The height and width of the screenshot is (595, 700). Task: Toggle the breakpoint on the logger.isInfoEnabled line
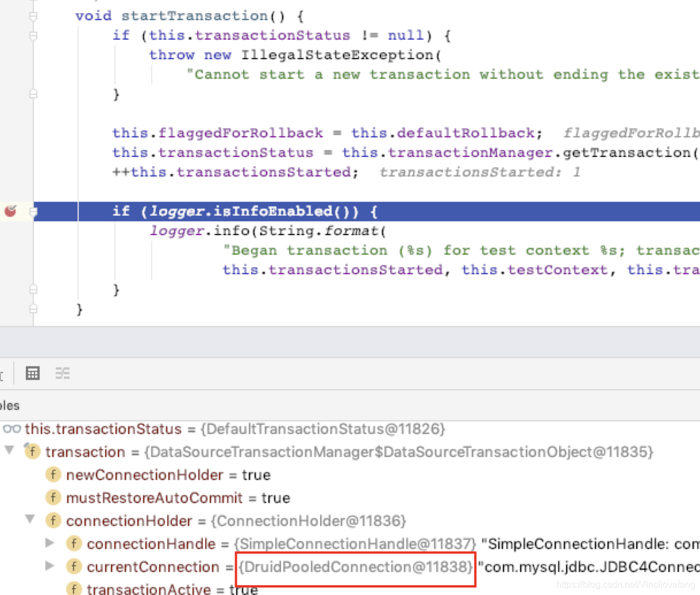point(9,211)
